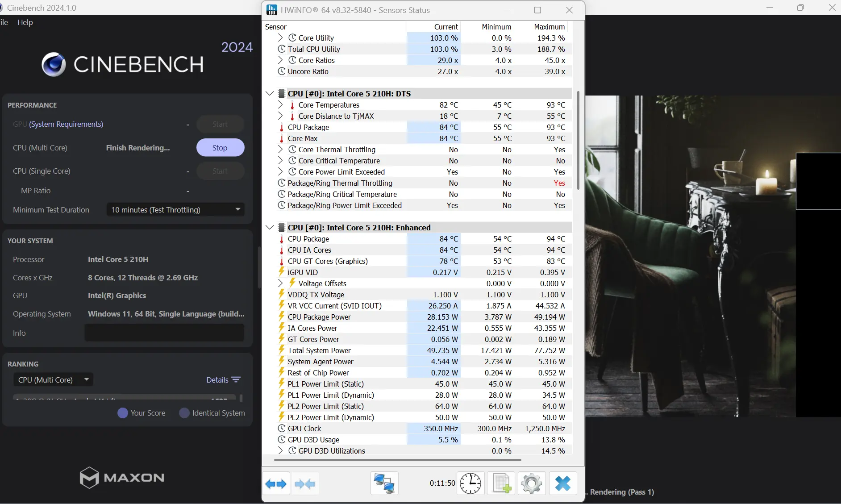Expand Core Temperatures sensor row
This screenshot has width=841, height=504.
click(x=280, y=105)
